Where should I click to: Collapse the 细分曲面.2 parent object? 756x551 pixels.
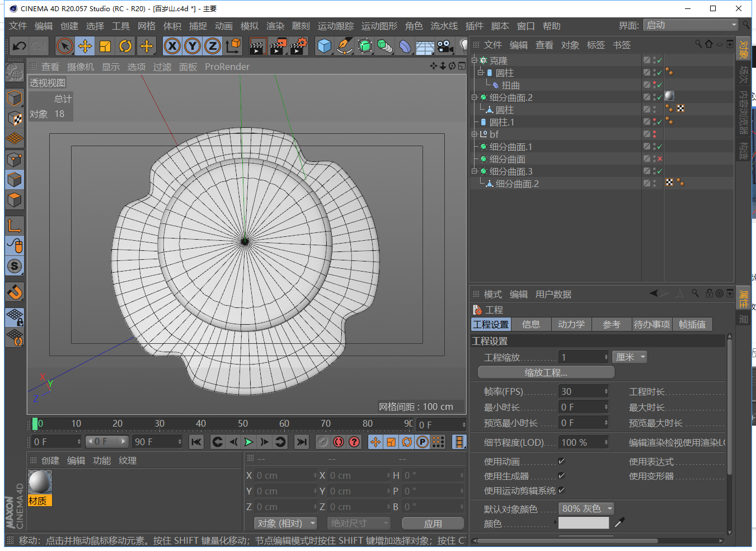tap(475, 97)
